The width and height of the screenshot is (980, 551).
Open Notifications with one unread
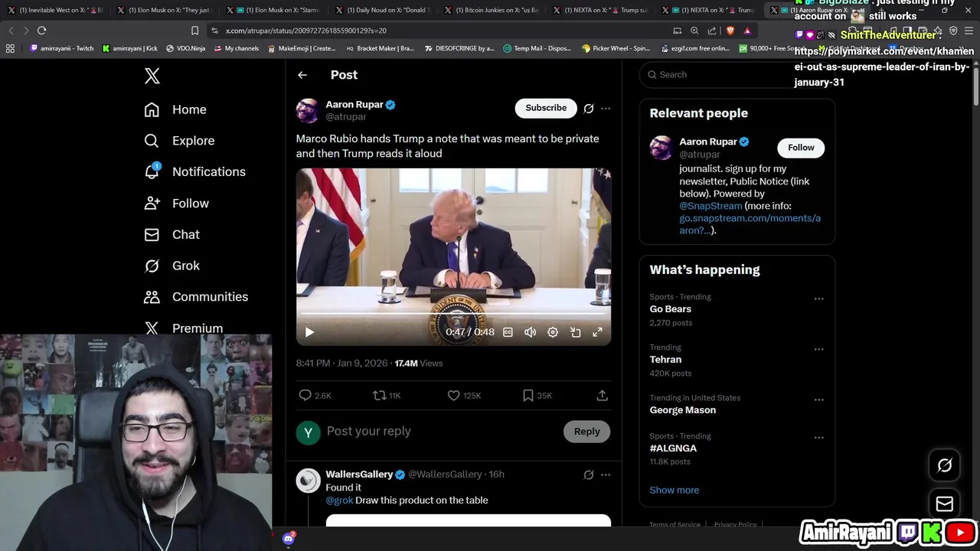pos(194,171)
